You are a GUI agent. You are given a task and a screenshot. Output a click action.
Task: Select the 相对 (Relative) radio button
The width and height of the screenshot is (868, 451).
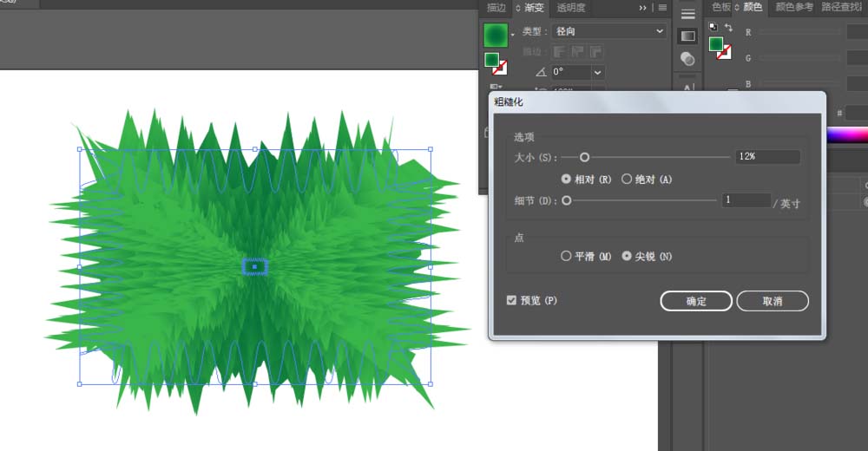[566, 180]
